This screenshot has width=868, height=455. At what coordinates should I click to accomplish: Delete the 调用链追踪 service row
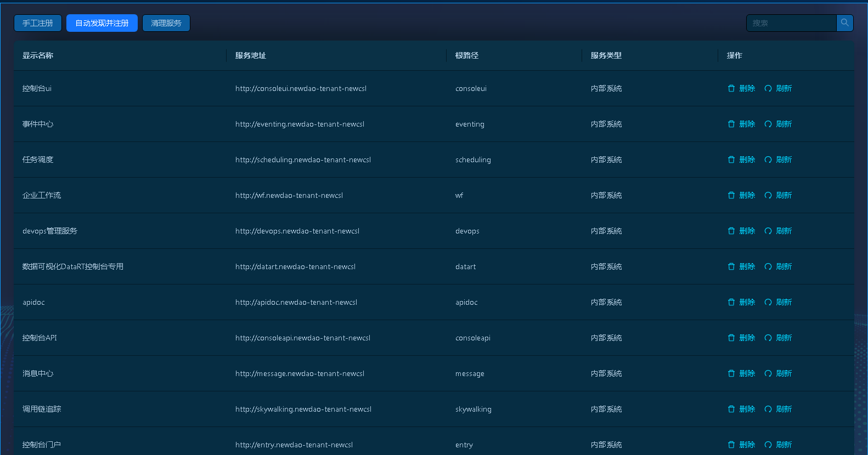[x=741, y=409]
